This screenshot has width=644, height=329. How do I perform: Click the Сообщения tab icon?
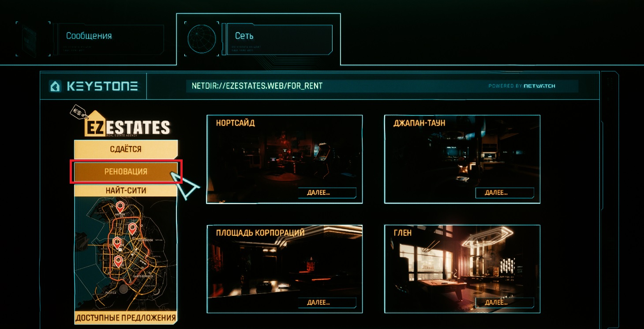pyautogui.click(x=33, y=39)
